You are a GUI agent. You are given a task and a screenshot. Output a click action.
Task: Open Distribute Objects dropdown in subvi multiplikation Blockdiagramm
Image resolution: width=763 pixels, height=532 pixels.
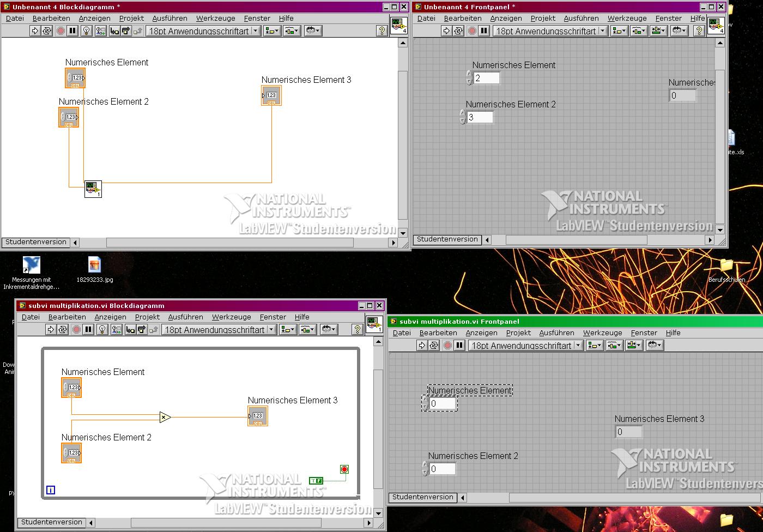click(x=307, y=330)
